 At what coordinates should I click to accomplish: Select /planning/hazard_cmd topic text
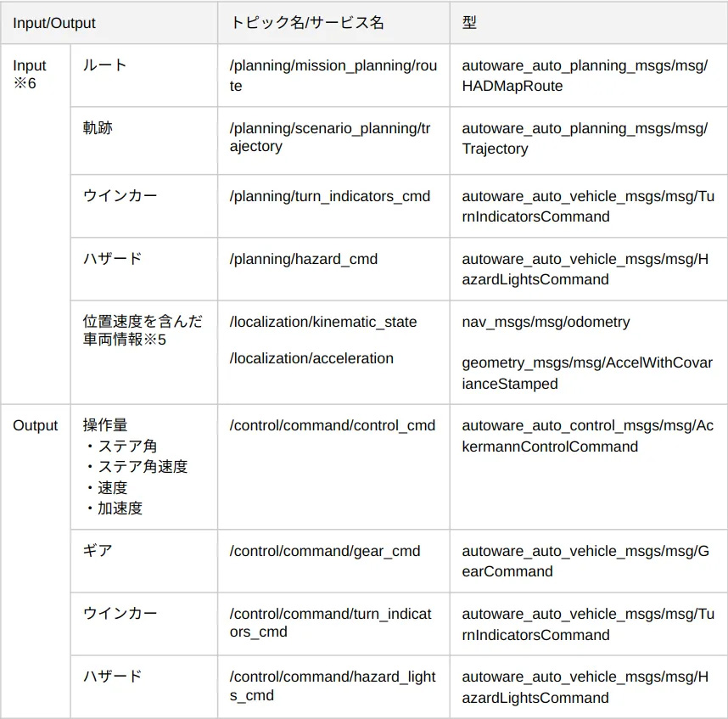(x=304, y=259)
